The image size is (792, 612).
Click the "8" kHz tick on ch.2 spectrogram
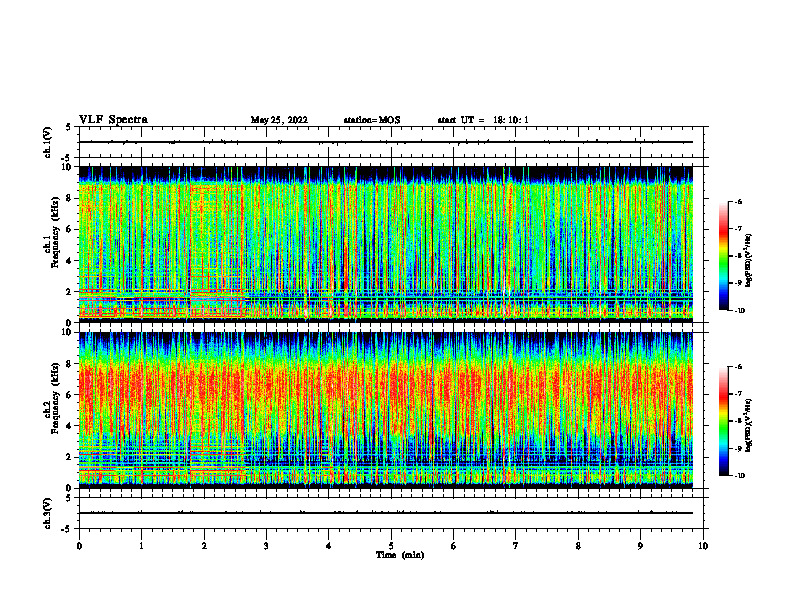click(70, 364)
